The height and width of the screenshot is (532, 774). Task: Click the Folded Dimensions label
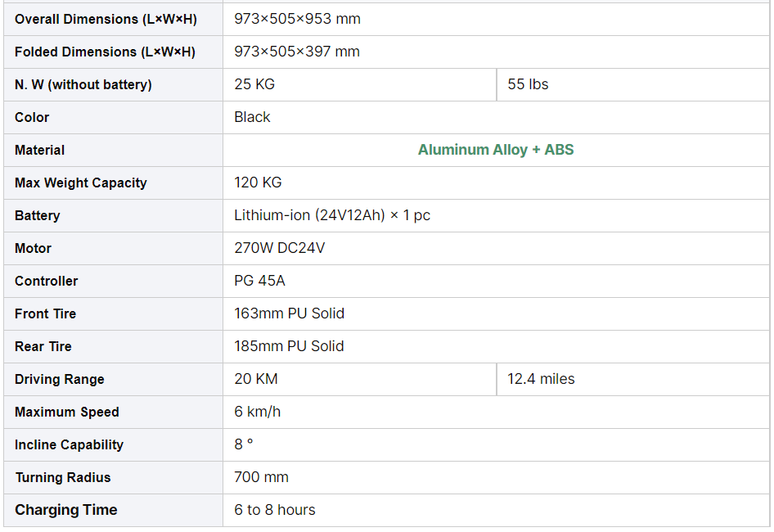pyautogui.click(x=105, y=52)
